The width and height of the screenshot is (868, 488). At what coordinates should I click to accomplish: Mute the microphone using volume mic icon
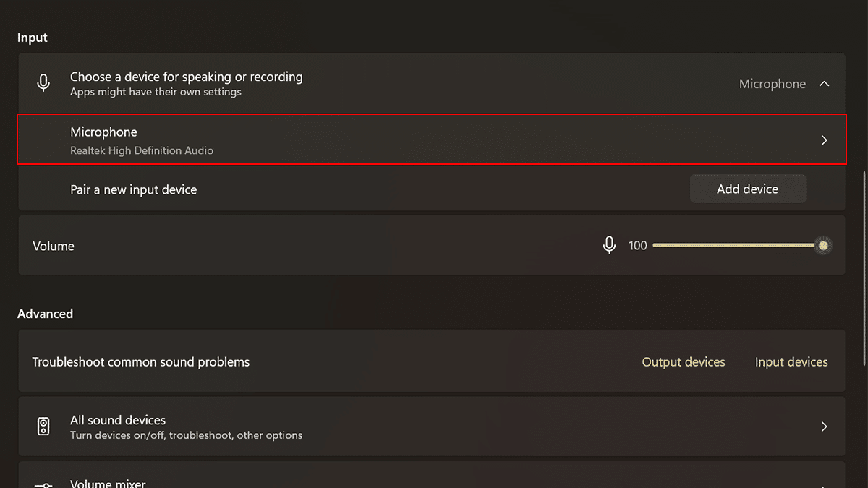click(x=609, y=246)
